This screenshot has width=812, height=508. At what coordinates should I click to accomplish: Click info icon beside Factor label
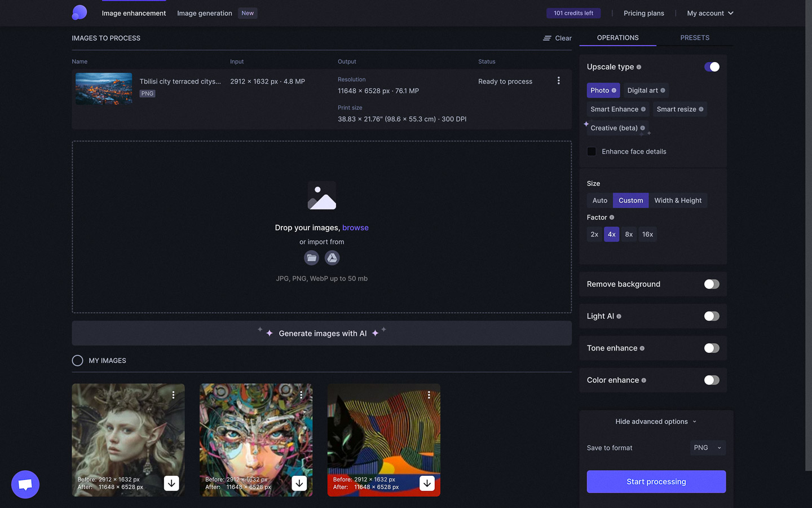[612, 217]
